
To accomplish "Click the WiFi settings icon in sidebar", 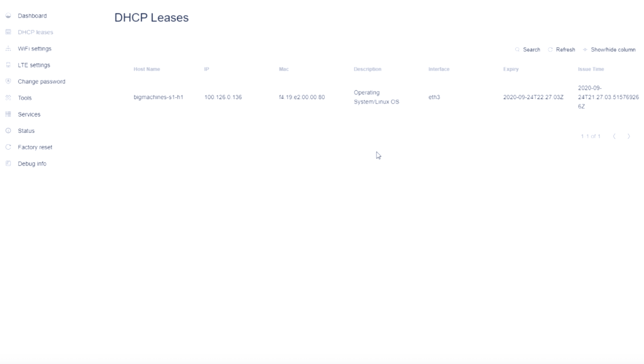I will pyautogui.click(x=8, y=48).
